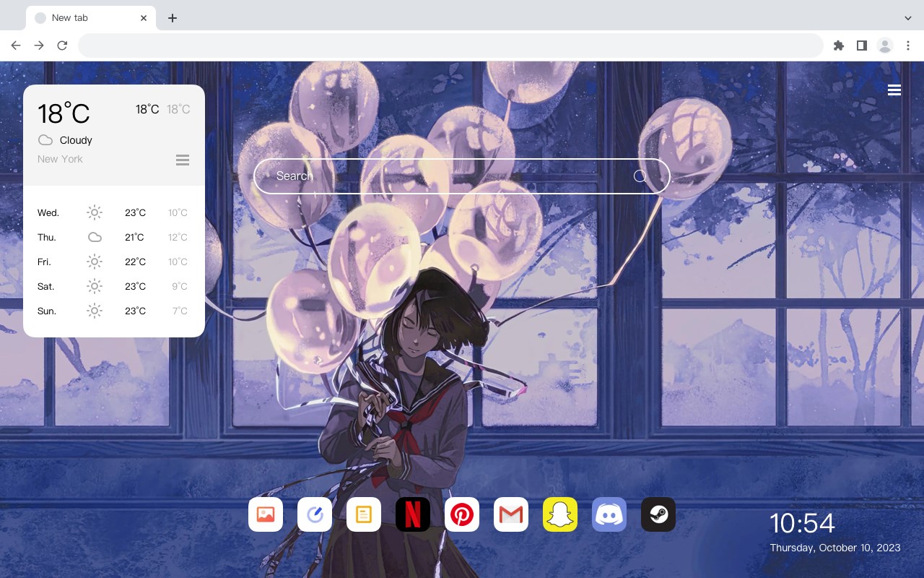Open the Snapchat shortcut

coord(560,514)
